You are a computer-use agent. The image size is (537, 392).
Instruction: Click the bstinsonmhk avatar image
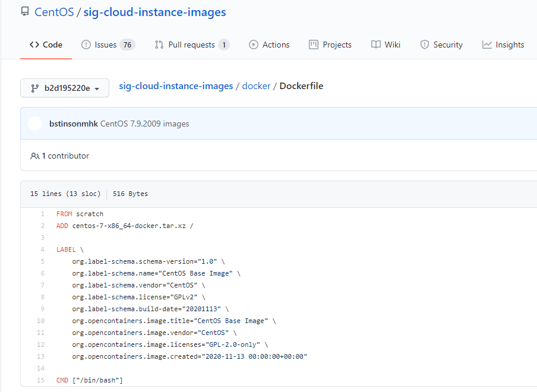click(x=35, y=124)
